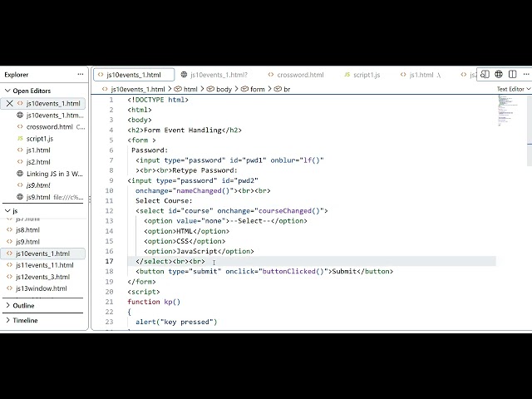This screenshot has width=532, height=399.
Task: Click the HTML option on line 14
Action: (x=186, y=231)
